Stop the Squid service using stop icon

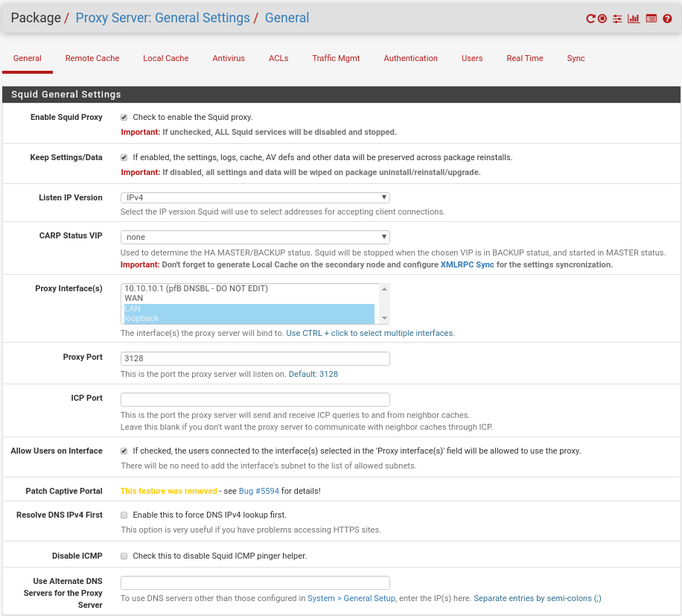(602, 19)
